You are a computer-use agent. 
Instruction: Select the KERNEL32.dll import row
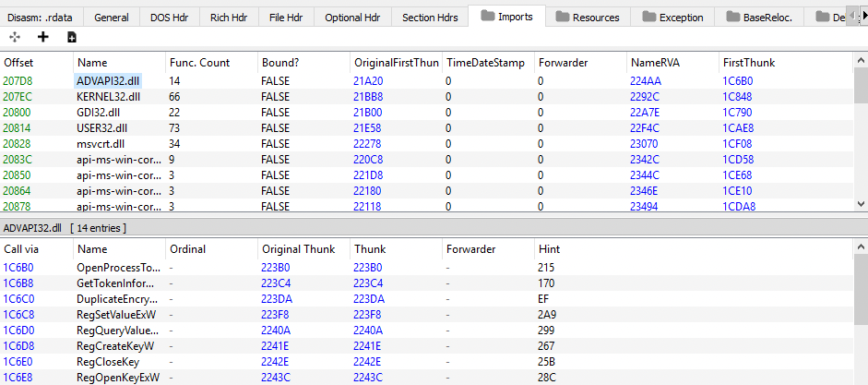(x=109, y=96)
